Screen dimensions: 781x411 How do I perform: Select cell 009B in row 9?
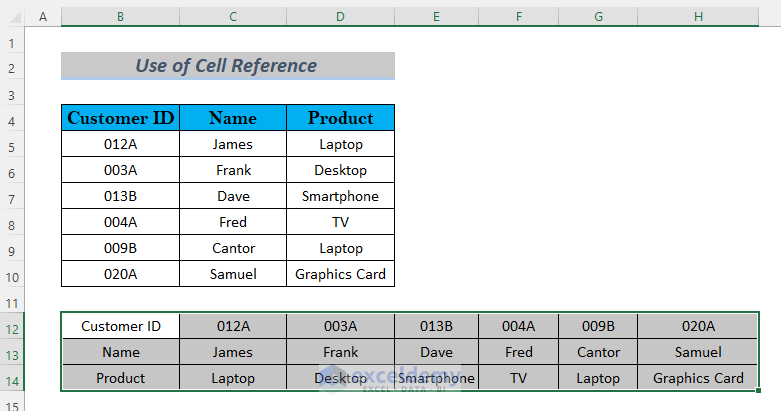pos(120,248)
